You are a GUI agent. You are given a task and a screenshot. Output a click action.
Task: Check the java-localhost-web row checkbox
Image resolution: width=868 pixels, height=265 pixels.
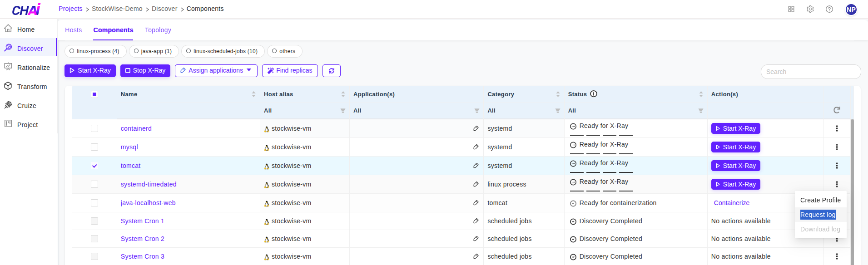pos(94,203)
